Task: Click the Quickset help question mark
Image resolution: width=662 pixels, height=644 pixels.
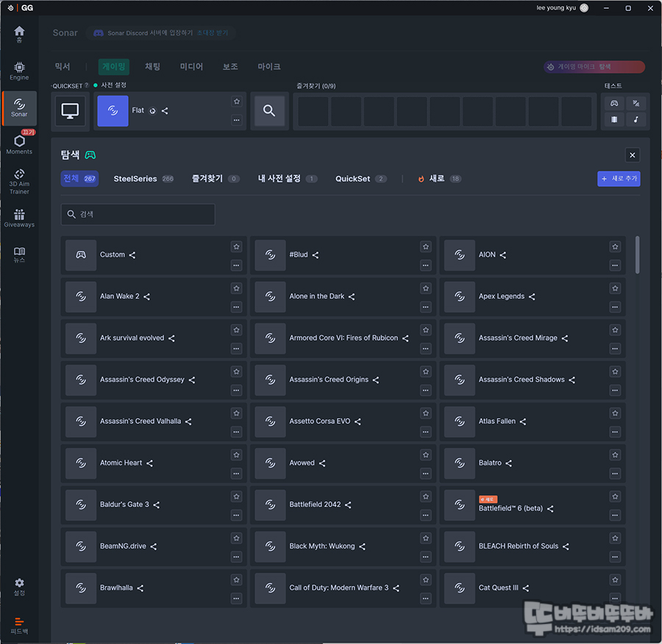Action: (86, 85)
